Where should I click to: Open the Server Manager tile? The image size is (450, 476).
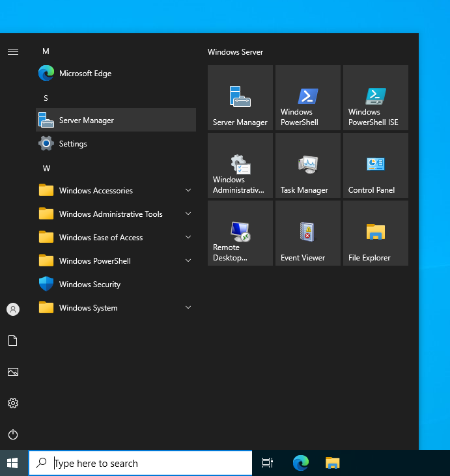point(240,98)
